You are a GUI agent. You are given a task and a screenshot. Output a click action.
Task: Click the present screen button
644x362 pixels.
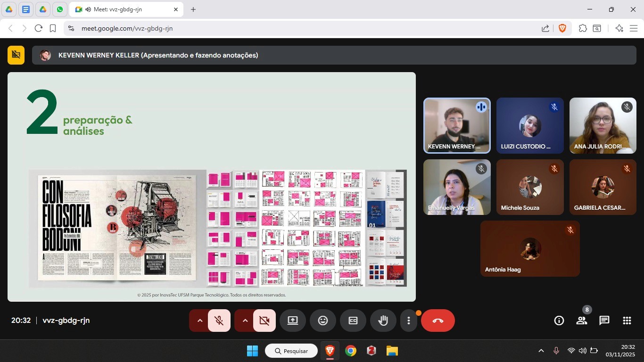click(293, 321)
